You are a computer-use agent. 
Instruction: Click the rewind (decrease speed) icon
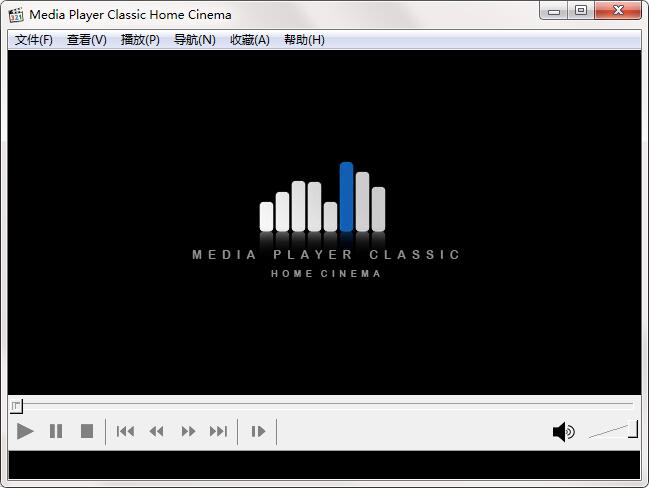tap(156, 431)
